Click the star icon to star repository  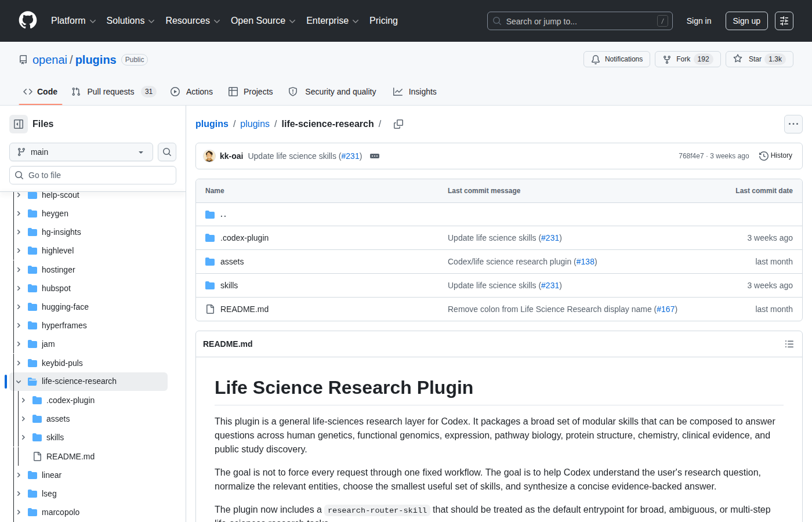738,59
